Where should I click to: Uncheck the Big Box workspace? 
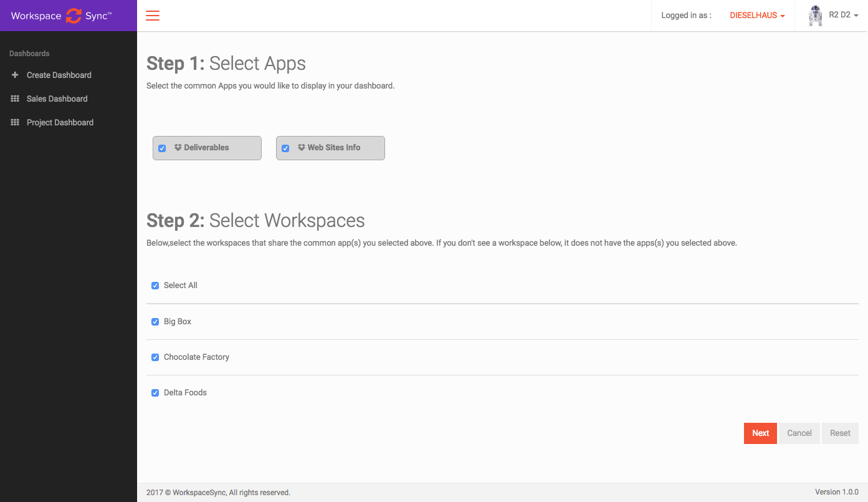[155, 322]
